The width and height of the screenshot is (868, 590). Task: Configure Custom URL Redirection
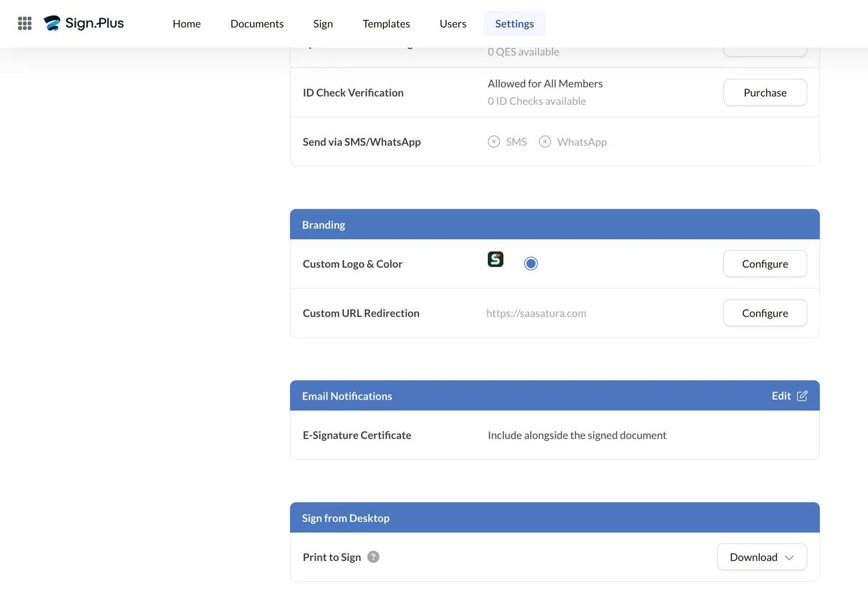(x=765, y=313)
